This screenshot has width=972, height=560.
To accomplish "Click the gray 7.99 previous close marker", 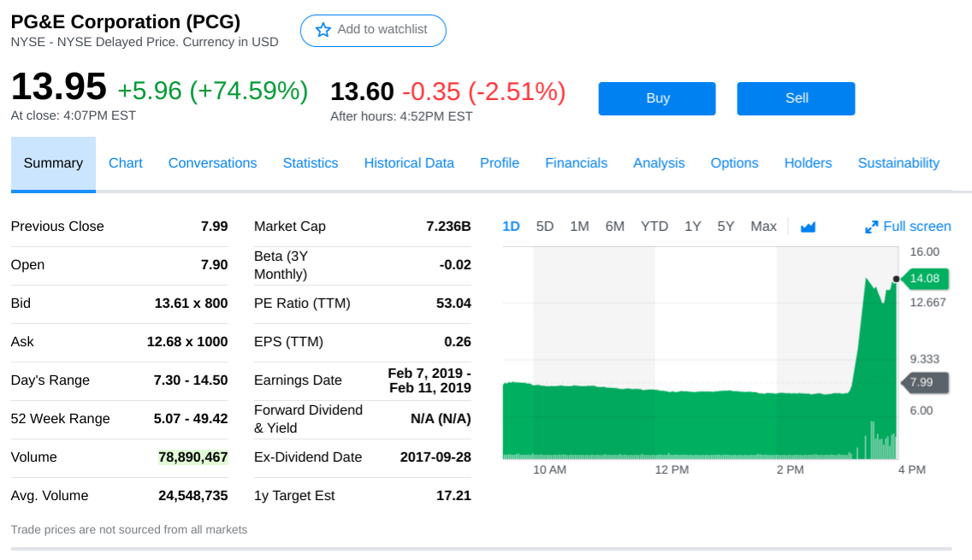I will point(923,383).
